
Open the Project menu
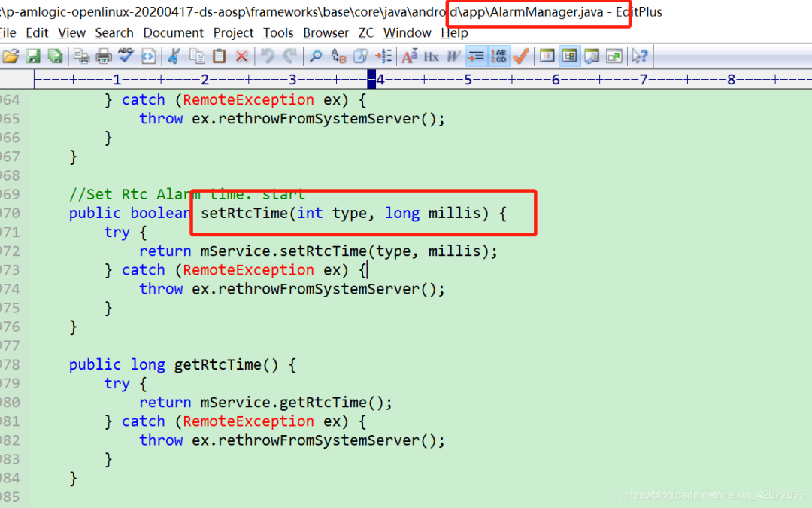pos(233,32)
